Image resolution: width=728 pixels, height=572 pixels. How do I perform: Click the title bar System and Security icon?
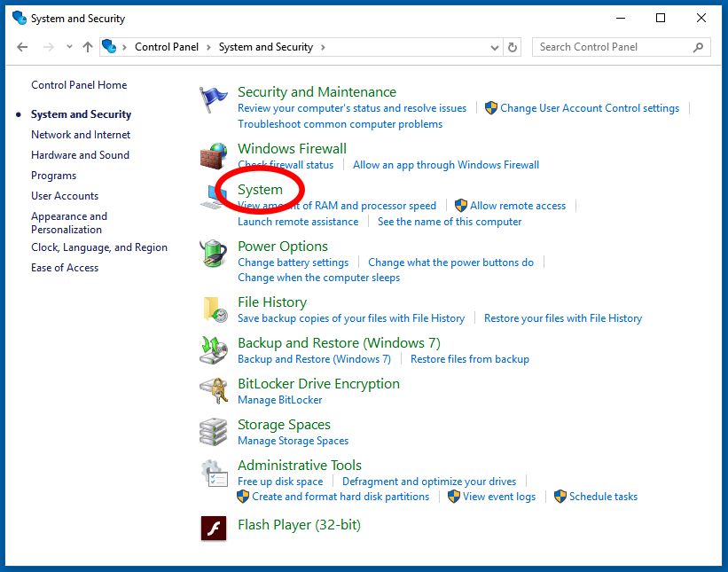[19, 18]
